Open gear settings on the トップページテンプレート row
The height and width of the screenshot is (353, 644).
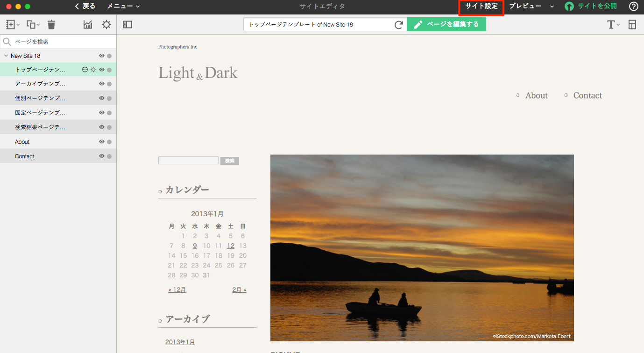[x=93, y=70]
